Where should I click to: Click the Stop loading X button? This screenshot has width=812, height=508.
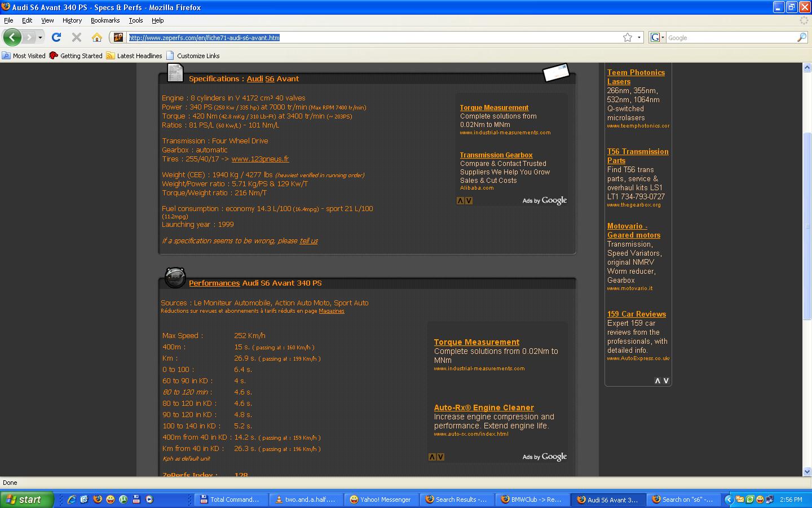[x=77, y=37]
